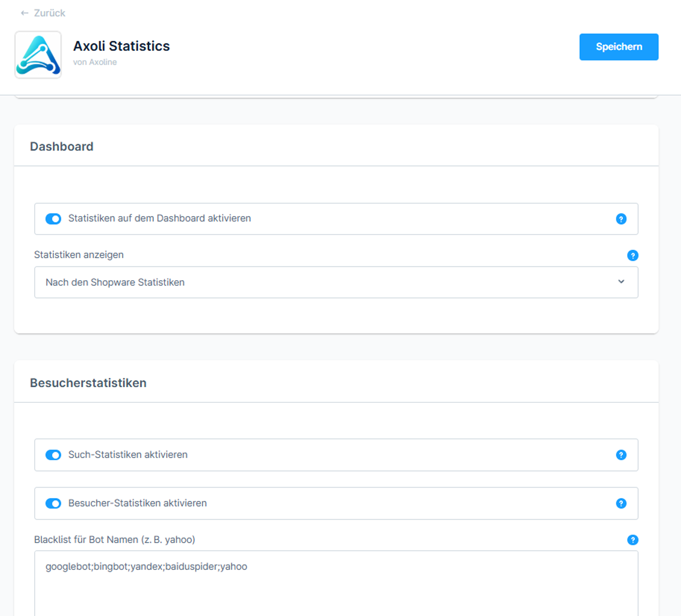Disable the Such-Statistiken aktivieren switch
Image resolution: width=681 pixels, height=616 pixels.
[x=53, y=455]
